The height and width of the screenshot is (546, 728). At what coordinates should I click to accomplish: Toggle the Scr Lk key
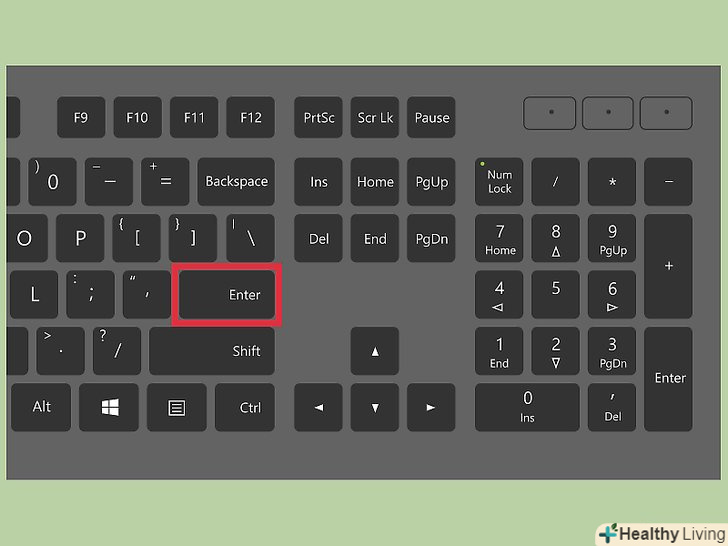375,117
